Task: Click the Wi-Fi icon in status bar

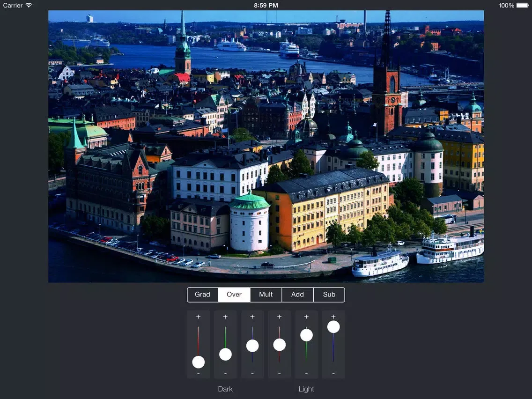Action: pos(29,5)
